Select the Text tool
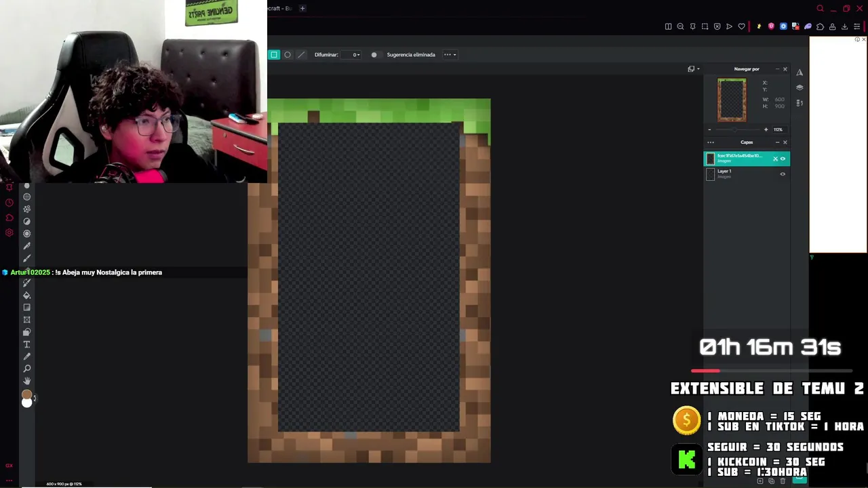The image size is (868, 488). pyautogui.click(x=27, y=344)
